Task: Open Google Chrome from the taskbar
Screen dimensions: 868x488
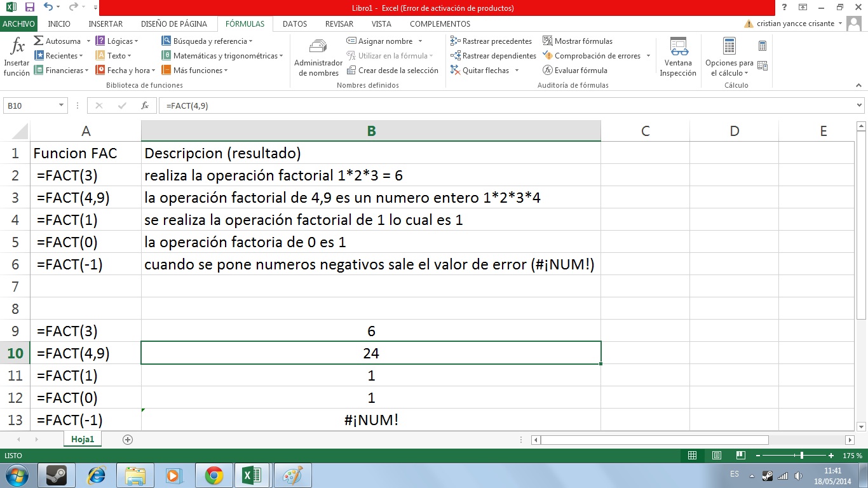Action: (x=214, y=475)
